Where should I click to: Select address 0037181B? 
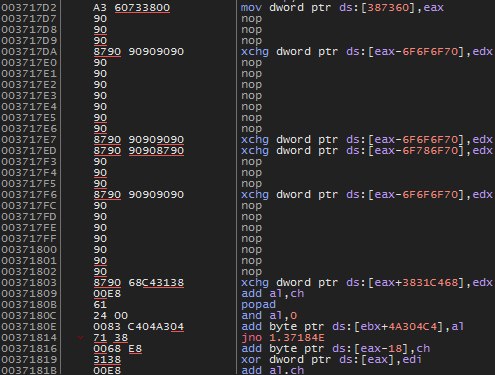[x=29, y=370]
